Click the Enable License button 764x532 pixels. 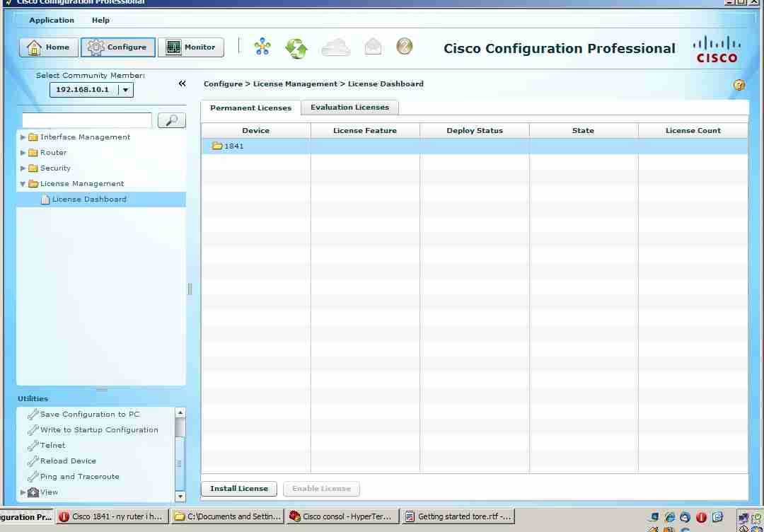pos(321,489)
